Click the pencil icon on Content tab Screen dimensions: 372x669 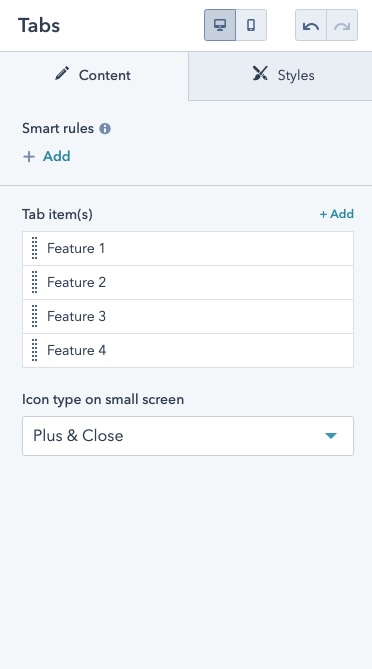[x=62, y=73]
